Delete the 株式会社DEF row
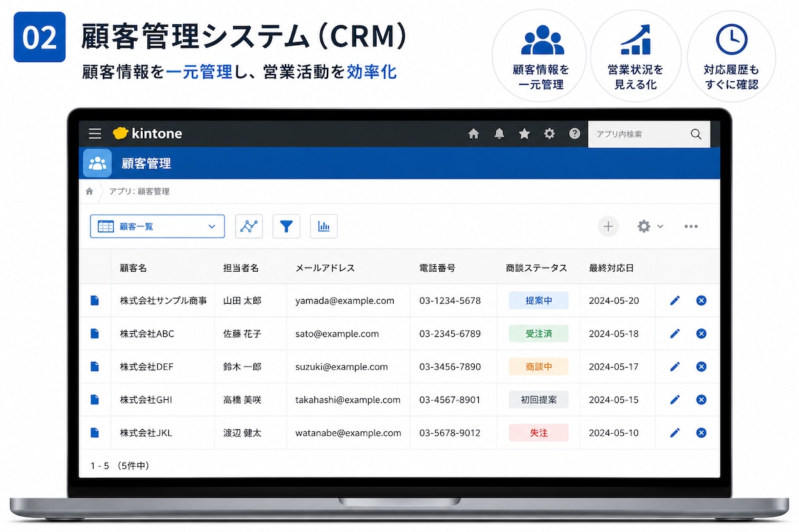 coord(701,366)
